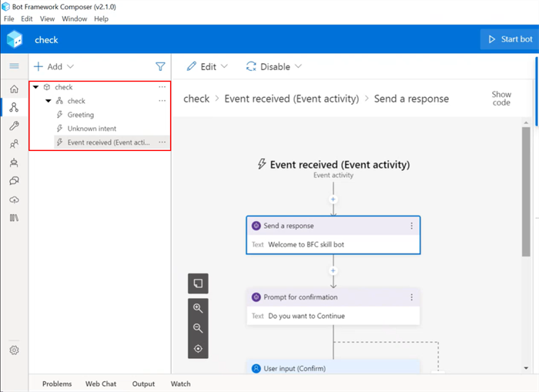Click Show code link
The height and width of the screenshot is (392, 539).
tap(501, 99)
